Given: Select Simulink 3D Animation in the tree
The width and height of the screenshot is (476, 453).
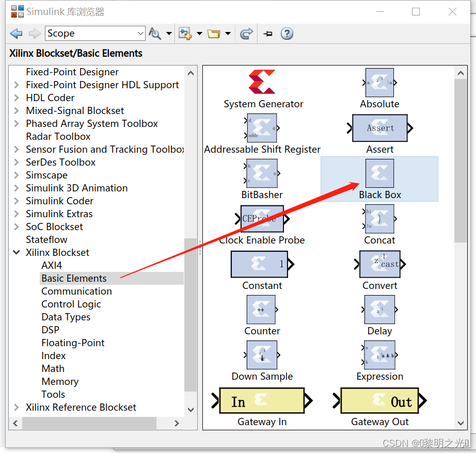Looking at the screenshot, I should (76, 188).
